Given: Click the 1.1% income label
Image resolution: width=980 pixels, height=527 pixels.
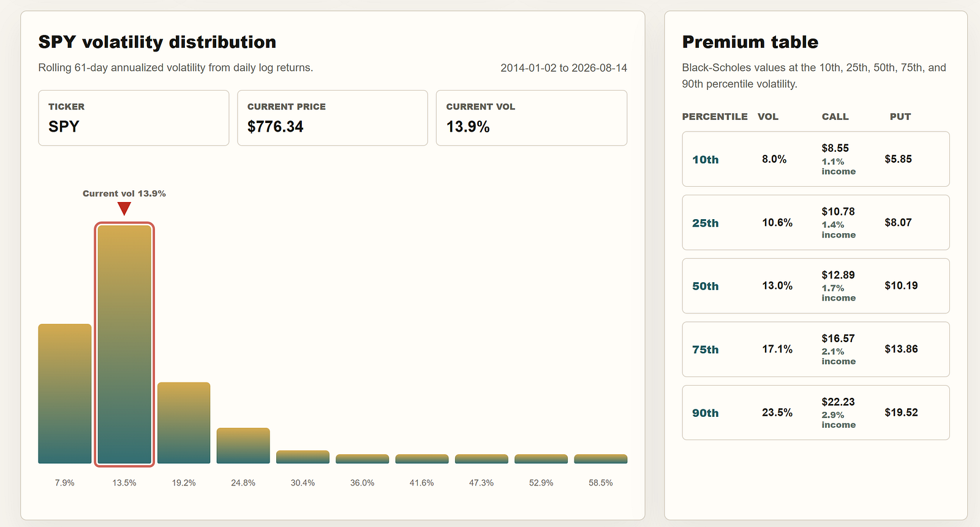Looking at the screenshot, I should click(x=839, y=166).
